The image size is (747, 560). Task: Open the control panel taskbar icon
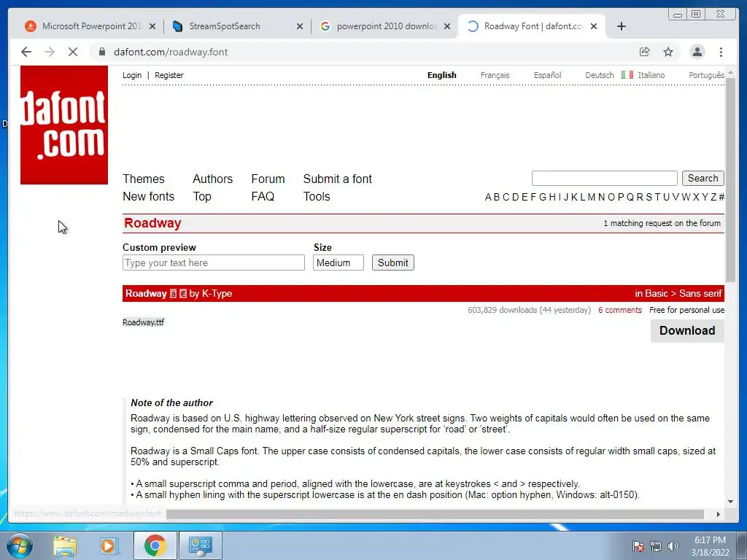coord(200,545)
